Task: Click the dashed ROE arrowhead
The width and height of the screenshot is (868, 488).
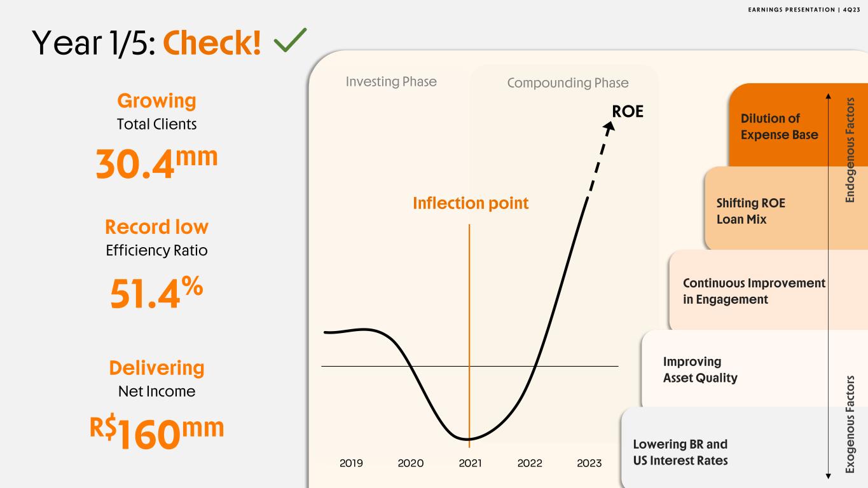Action: tap(610, 127)
